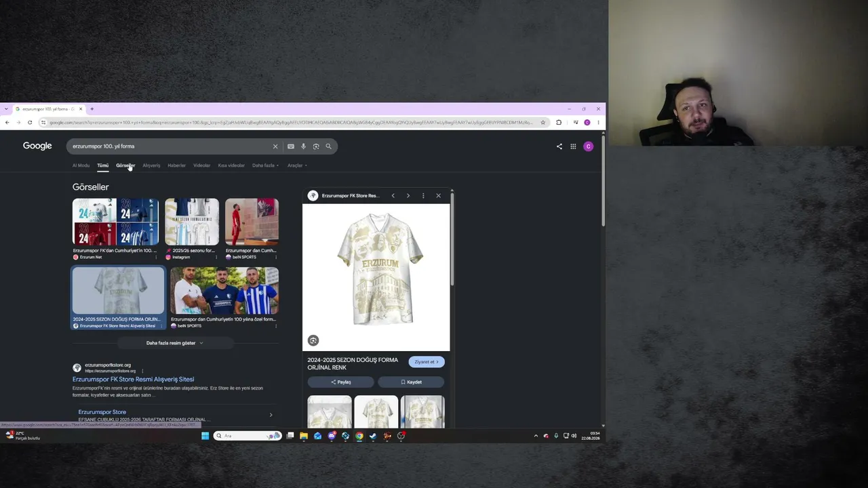The width and height of the screenshot is (868, 488).
Task: Clear the Google search box text
Action: coord(275,146)
